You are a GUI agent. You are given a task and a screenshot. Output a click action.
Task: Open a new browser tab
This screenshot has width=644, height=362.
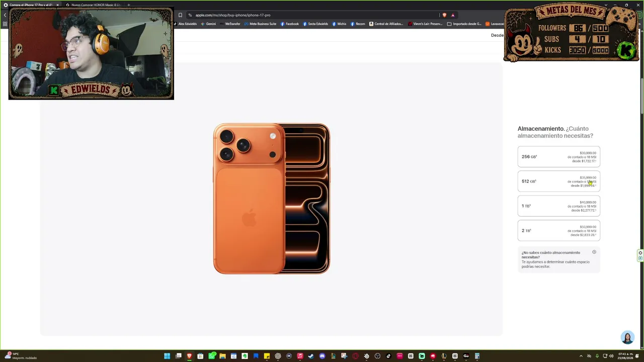[x=129, y=5]
